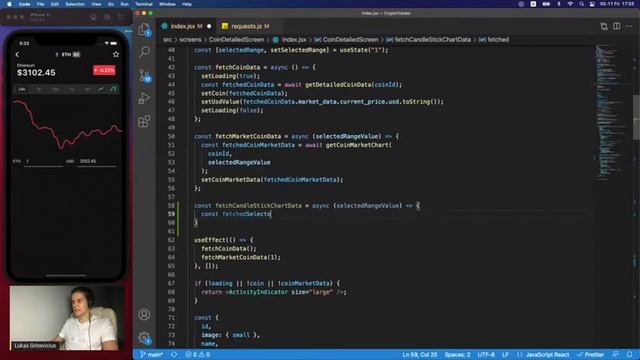
Task: Open Run and Debug view
Action: [x=144, y=98]
